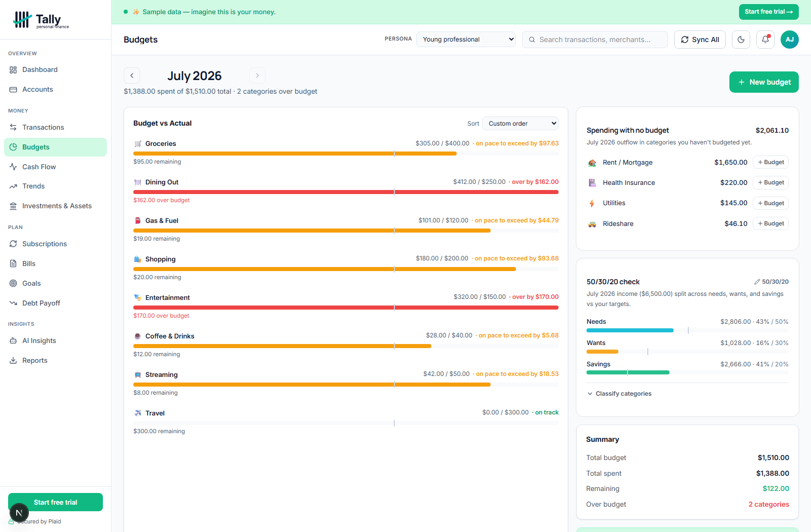Open the Sort custom order dropdown

pos(521,124)
